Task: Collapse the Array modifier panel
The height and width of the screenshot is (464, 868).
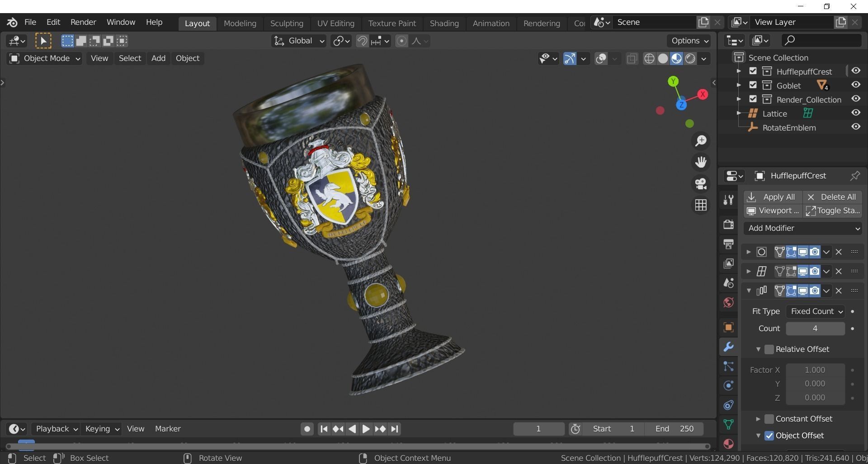Action: [x=749, y=291]
